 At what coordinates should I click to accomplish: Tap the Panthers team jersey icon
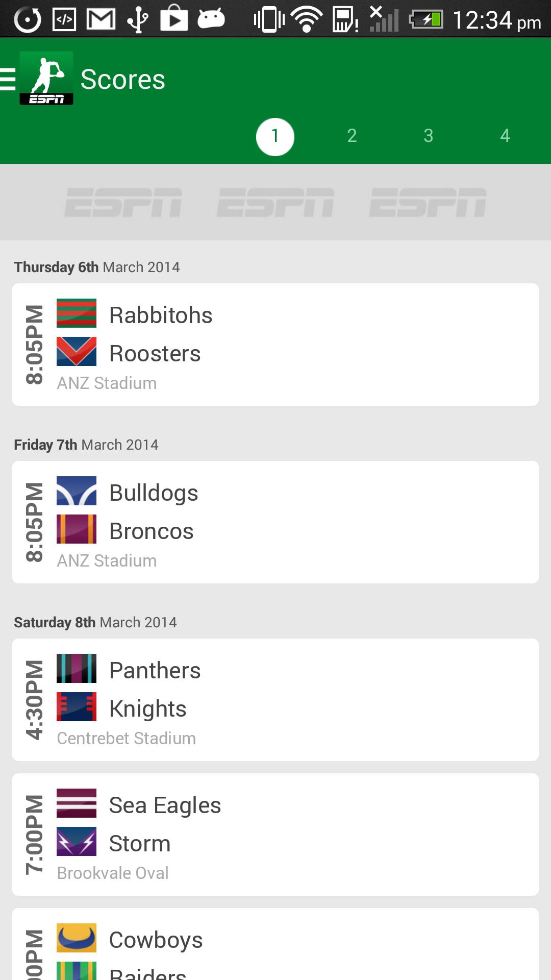[77, 669]
